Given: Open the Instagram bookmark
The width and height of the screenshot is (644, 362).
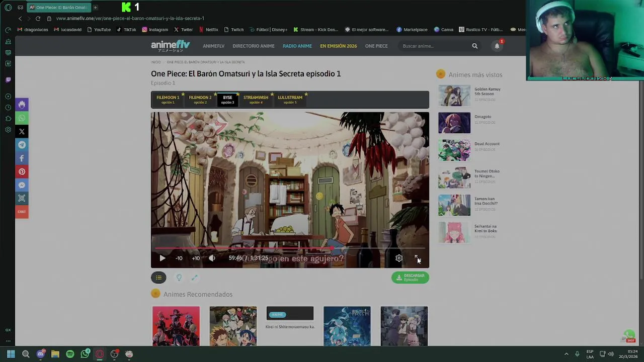Looking at the screenshot, I should click(x=155, y=30).
